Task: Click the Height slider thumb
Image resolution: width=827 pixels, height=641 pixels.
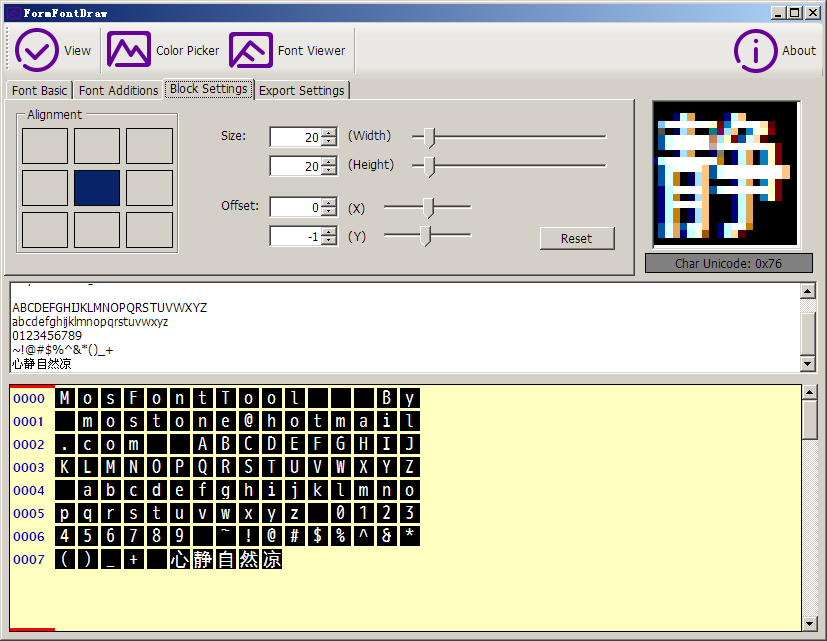Action: pos(430,167)
